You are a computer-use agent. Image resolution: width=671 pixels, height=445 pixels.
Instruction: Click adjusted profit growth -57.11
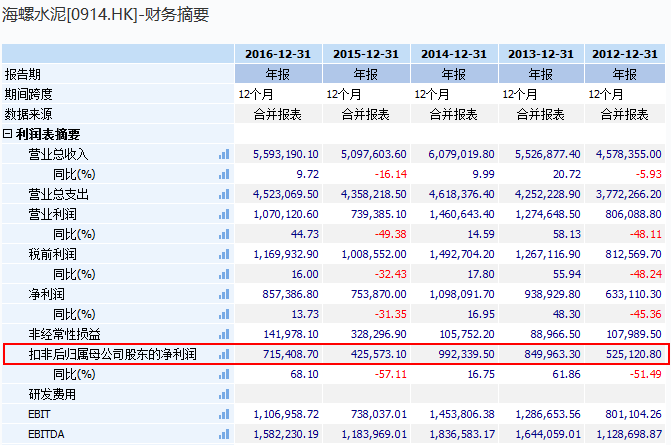[391, 374]
